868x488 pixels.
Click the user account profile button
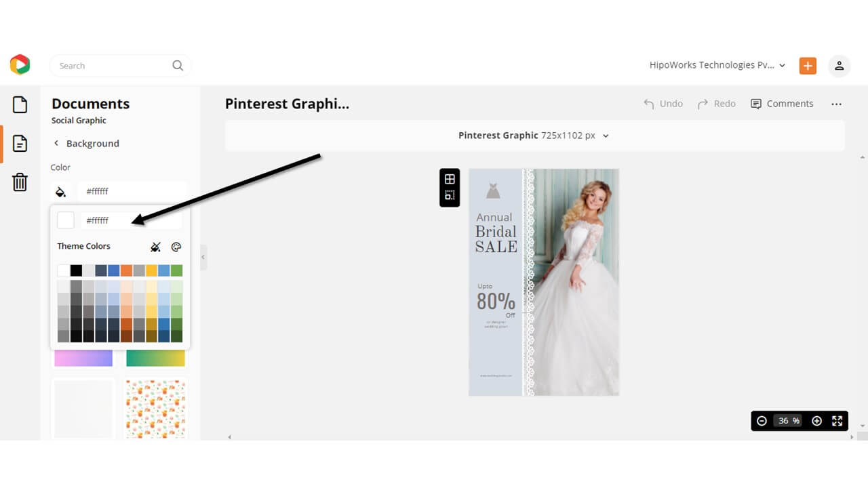coord(839,65)
